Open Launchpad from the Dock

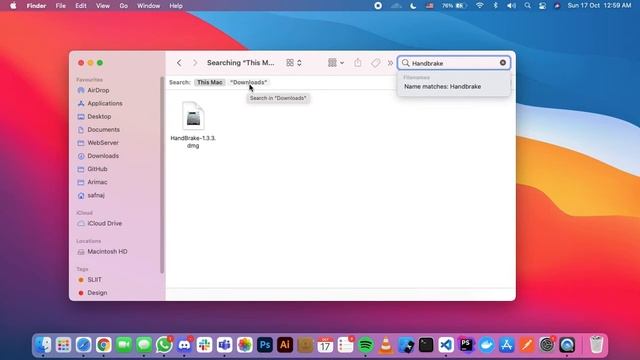pyautogui.click(x=63, y=345)
